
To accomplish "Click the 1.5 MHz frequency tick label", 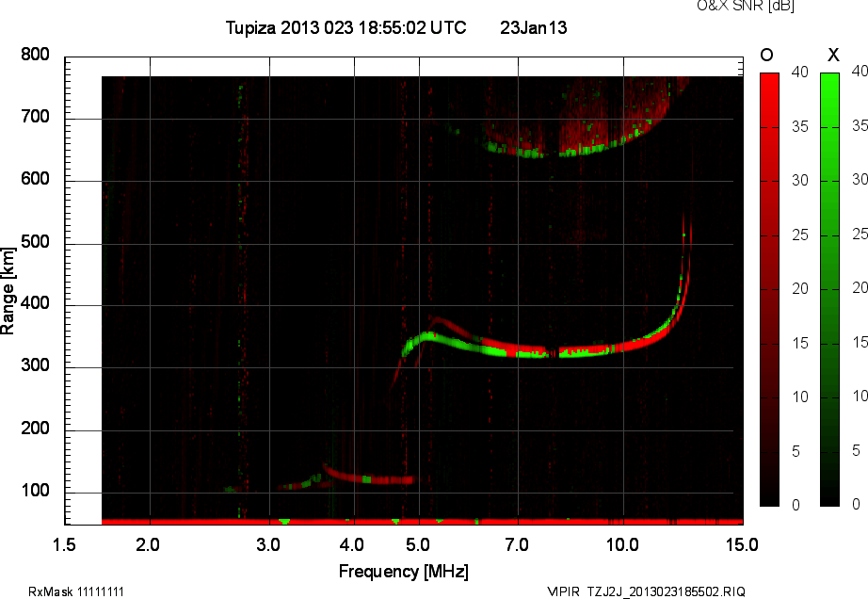I will tap(64, 544).
